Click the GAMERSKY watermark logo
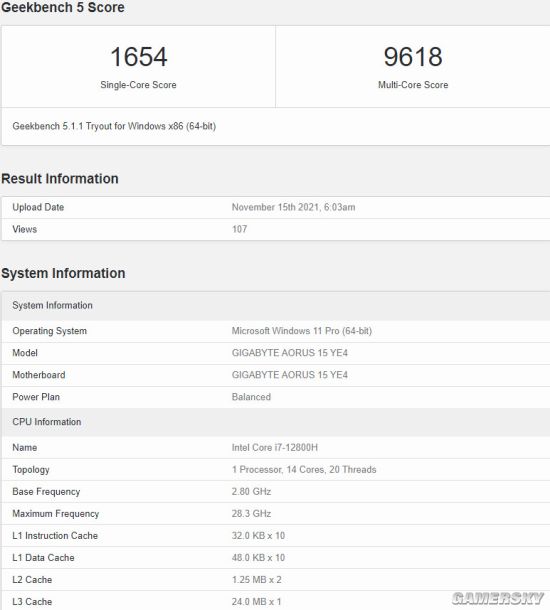 [x=497, y=598]
